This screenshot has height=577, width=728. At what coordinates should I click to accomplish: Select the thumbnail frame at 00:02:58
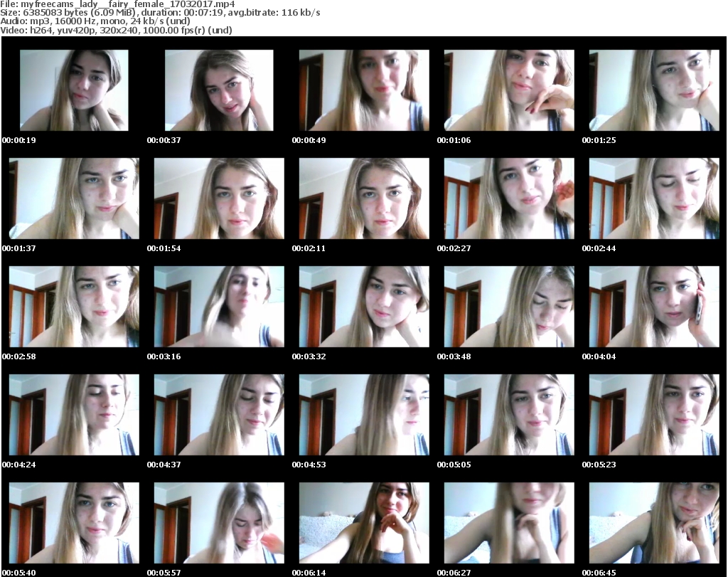(x=74, y=307)
